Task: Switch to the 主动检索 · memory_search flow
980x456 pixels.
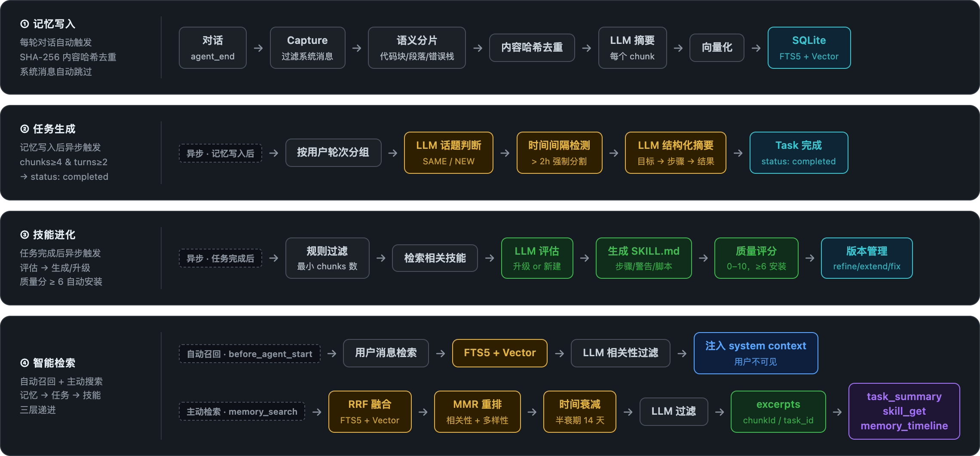Action: click(242, 411)
